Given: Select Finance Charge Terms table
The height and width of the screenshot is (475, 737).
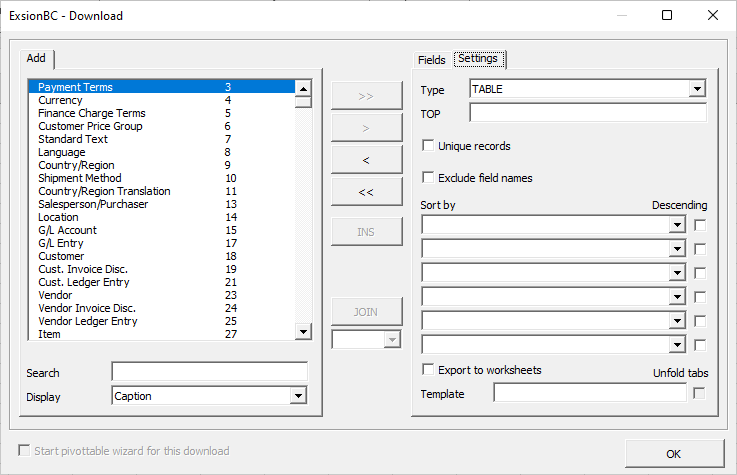Looking at the screenshot, I should tap(161, 113).
